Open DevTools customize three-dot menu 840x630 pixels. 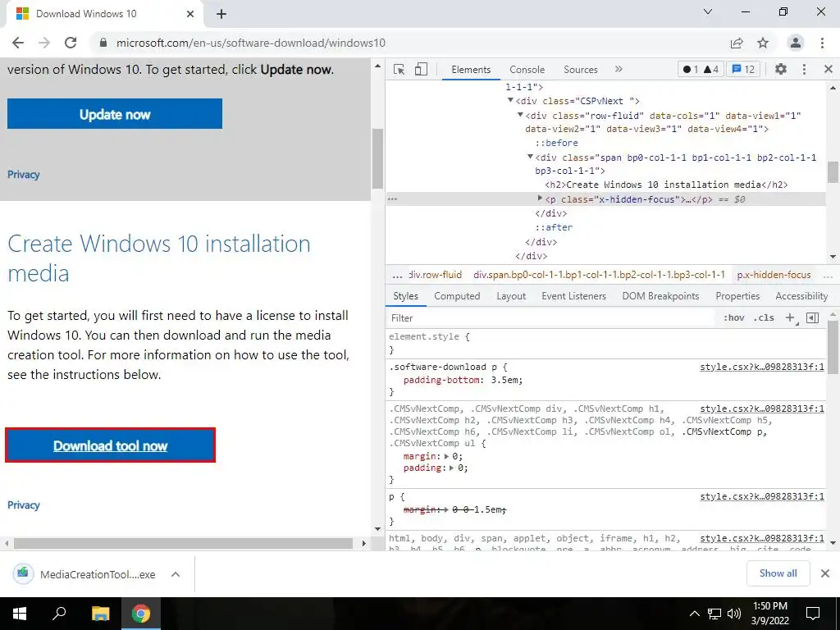(x=804, y=69)
